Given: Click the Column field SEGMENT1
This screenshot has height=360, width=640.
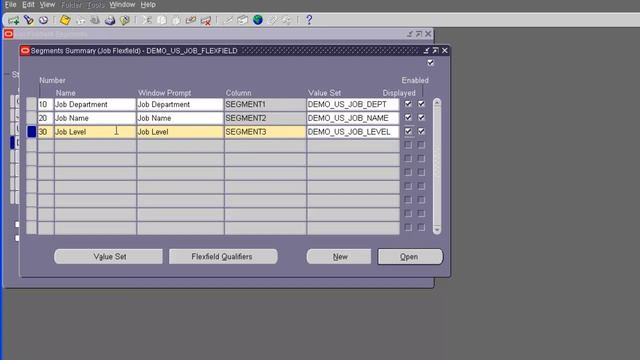Looking at the screenshot, I should [x=265, y=104].
